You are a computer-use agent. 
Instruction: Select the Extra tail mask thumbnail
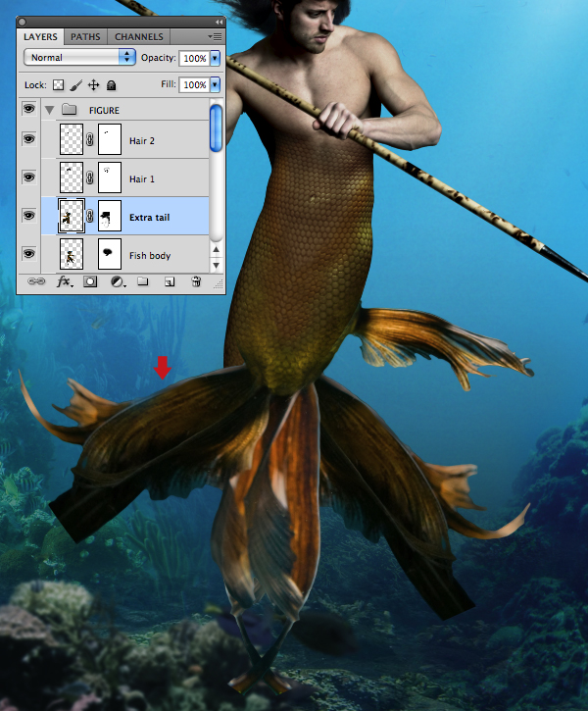click(x=110, y=216)
